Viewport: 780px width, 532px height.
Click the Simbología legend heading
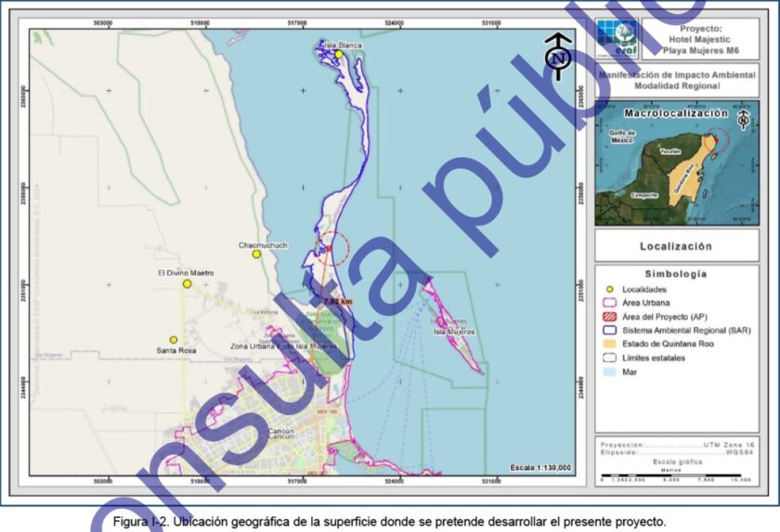675,274
